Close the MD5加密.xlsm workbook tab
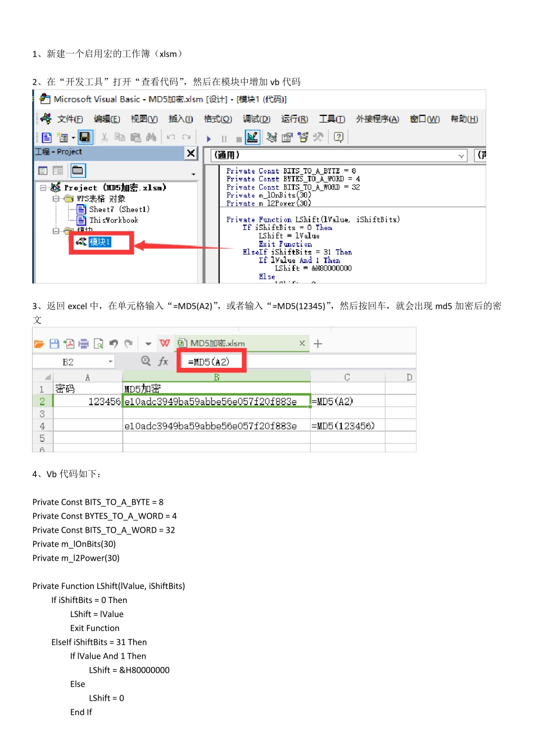The image size is (534, 756). 302,343
